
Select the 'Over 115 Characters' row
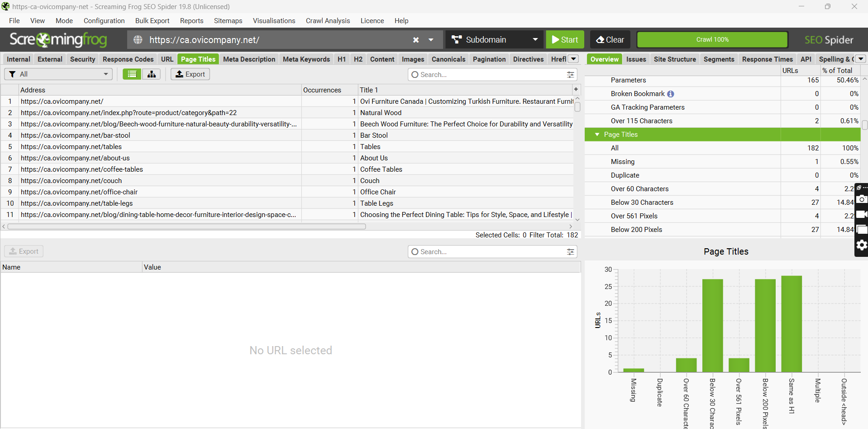click(x=722, y=121)
